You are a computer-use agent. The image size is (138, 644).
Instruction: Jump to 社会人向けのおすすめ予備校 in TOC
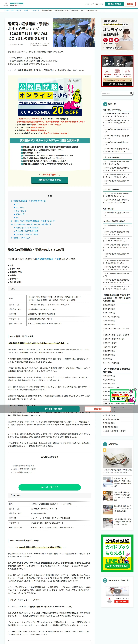pos(27,231)
